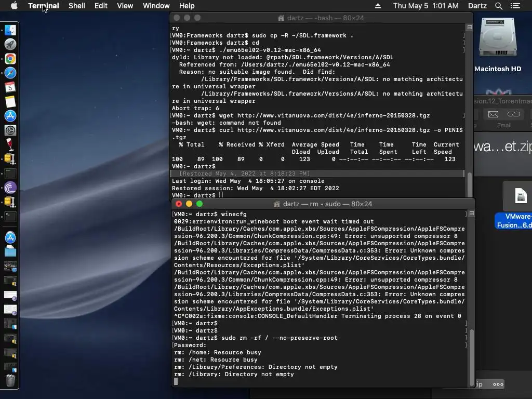
Task: Click 'rm: /Library: Directory not empty' line
Action: (x=234, y=374)
